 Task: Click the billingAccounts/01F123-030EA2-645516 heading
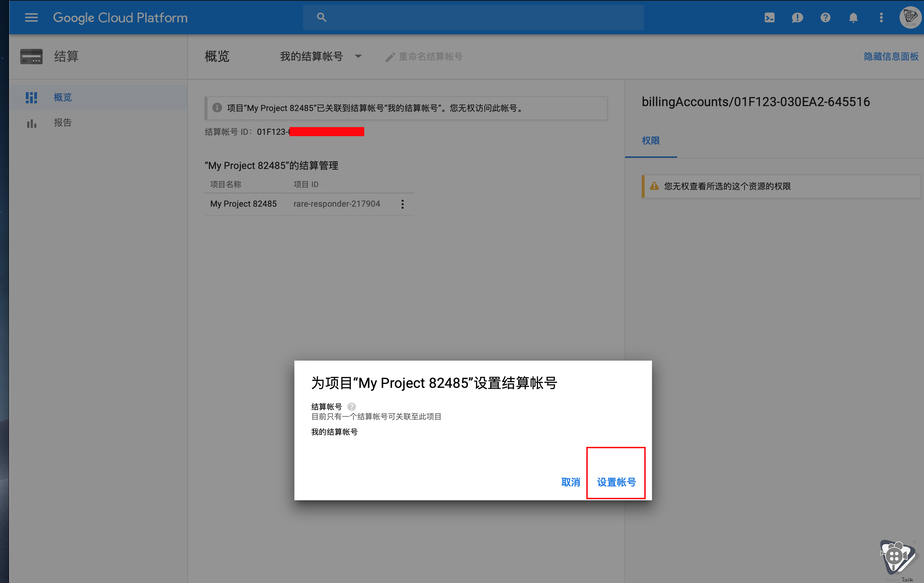[756, 102]
